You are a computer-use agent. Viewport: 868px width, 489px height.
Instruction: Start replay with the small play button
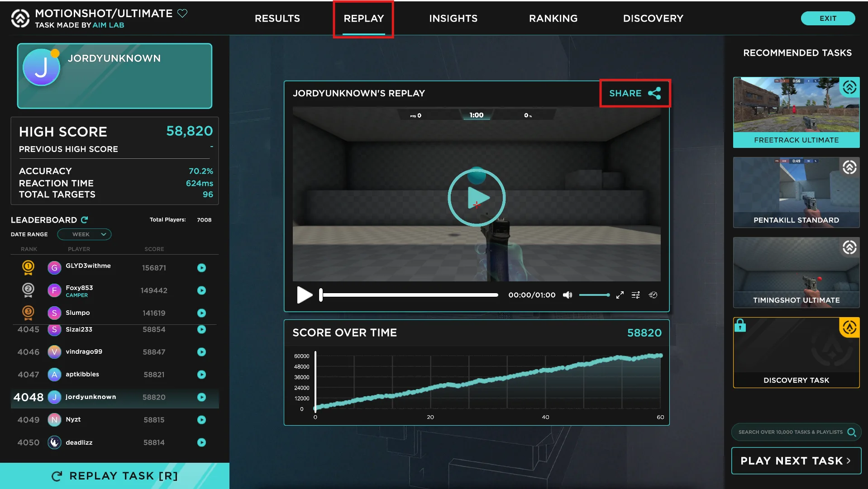(x=304, y=295)
